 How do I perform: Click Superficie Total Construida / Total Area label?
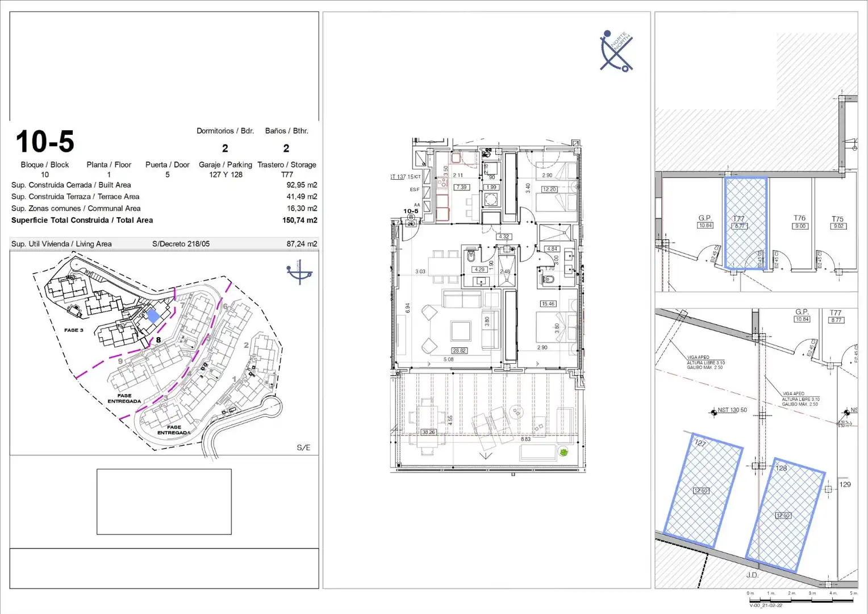point(82,220)
